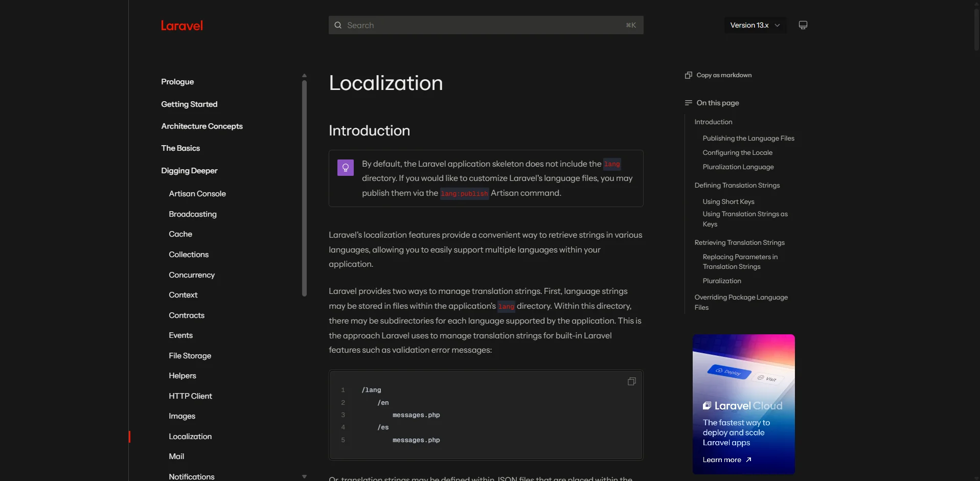
Task: Expand The Basics section
Action: tap(180, 148)
